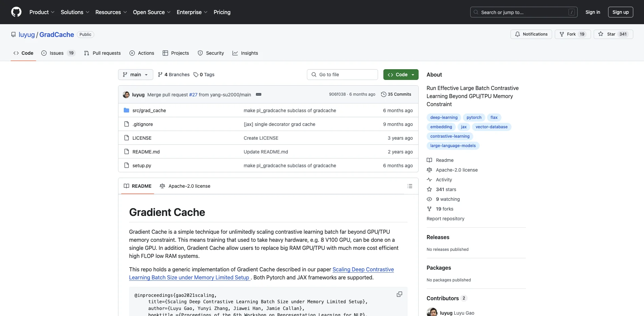644x316 pixels.
Task: Copy the citation code block
Action: [399, 294]
